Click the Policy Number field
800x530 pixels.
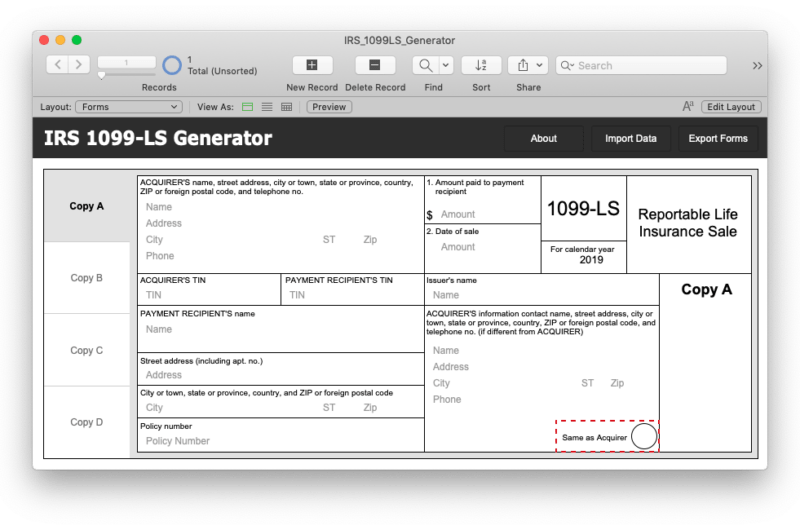point(281,441)
